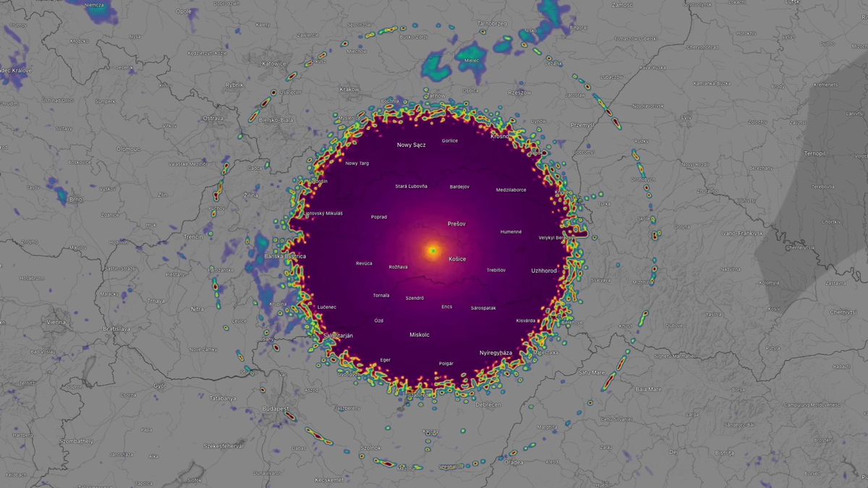Click the Debrecen city label
The height and width of the screenshot is (488, 868).
coord(488,405)
